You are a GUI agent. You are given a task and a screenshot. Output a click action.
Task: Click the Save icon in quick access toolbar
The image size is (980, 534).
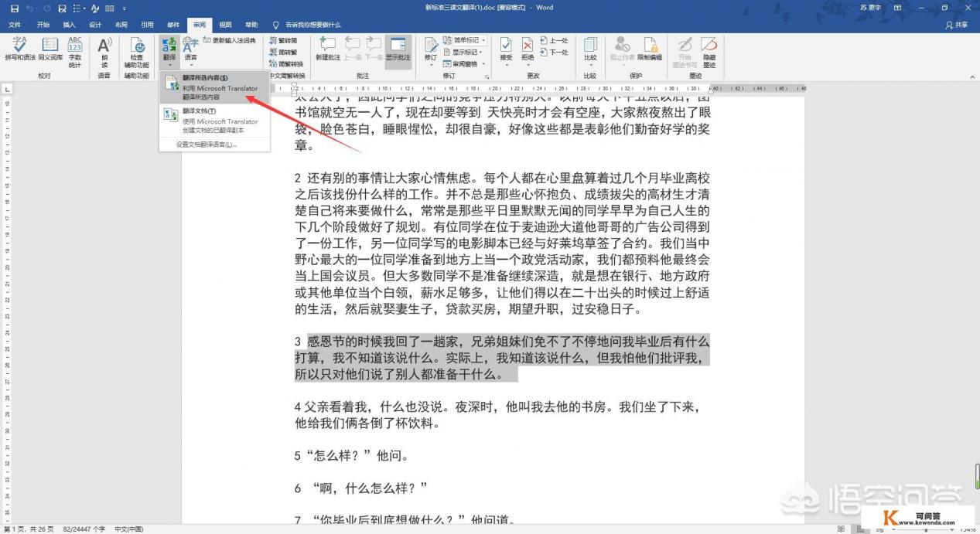pos(14,8)
